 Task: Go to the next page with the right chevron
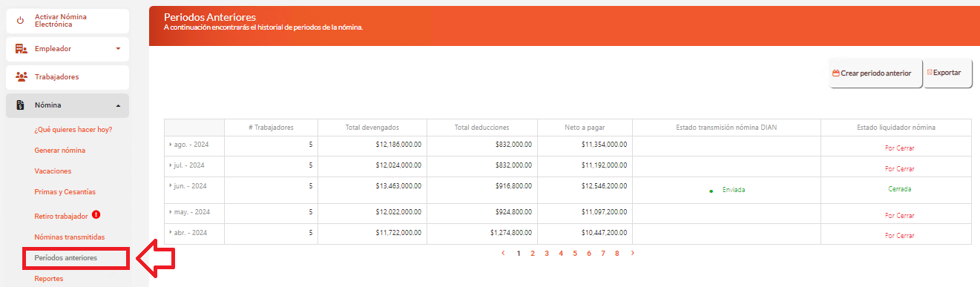(632, 253)
